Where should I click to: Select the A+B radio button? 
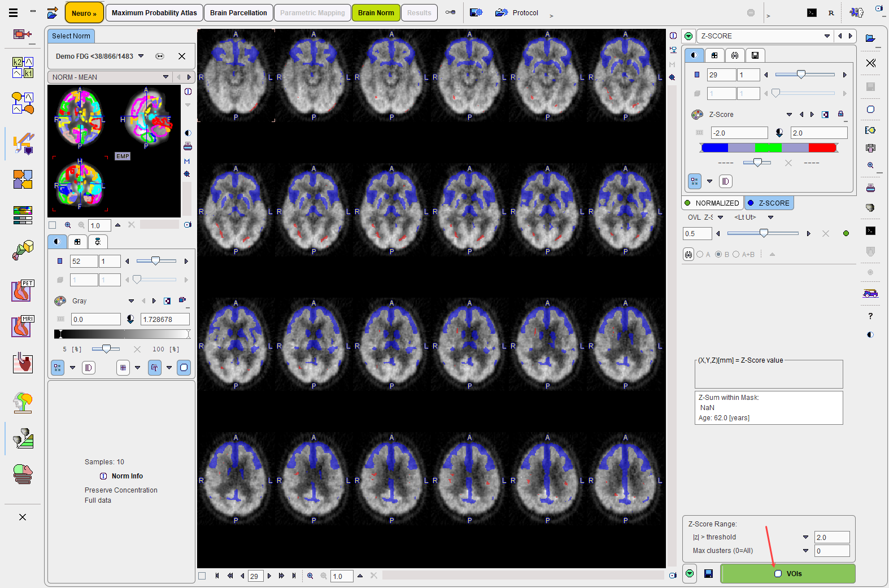coord(736,254)
